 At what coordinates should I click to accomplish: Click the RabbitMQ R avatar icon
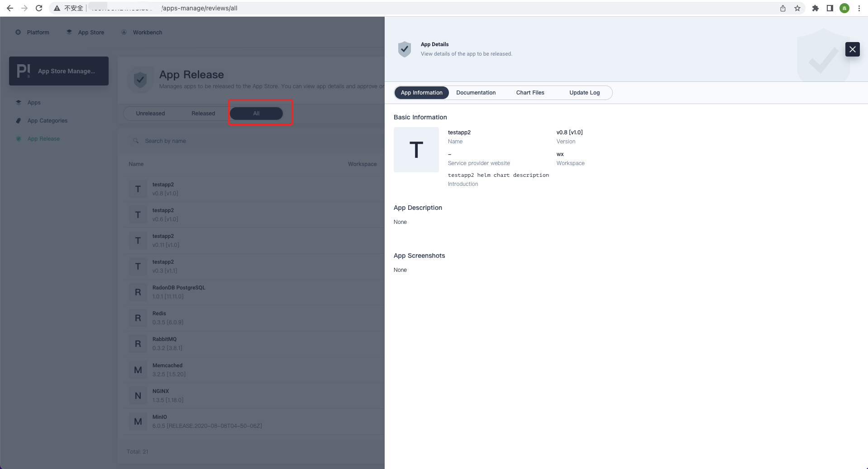(x=138, y=344)
